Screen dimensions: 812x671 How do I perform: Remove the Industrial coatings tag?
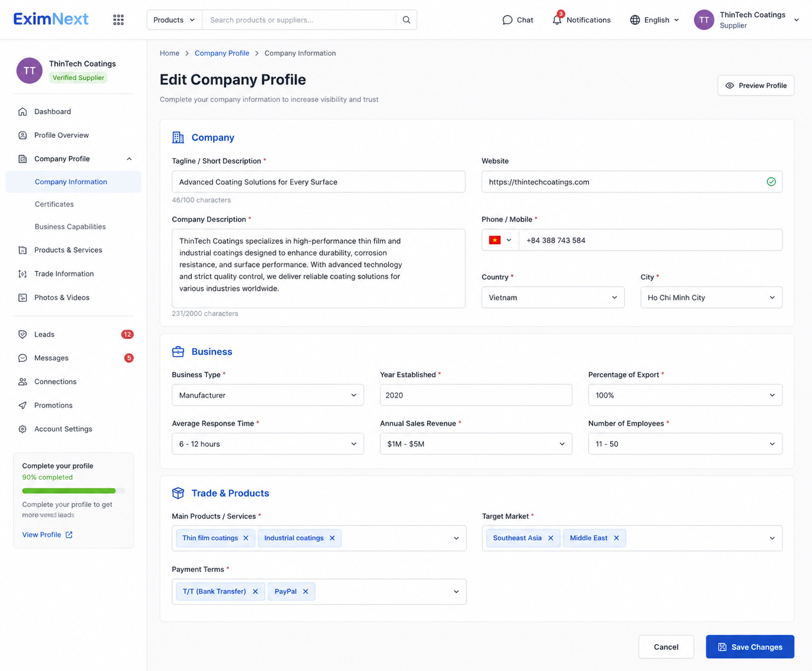(332, 538)
